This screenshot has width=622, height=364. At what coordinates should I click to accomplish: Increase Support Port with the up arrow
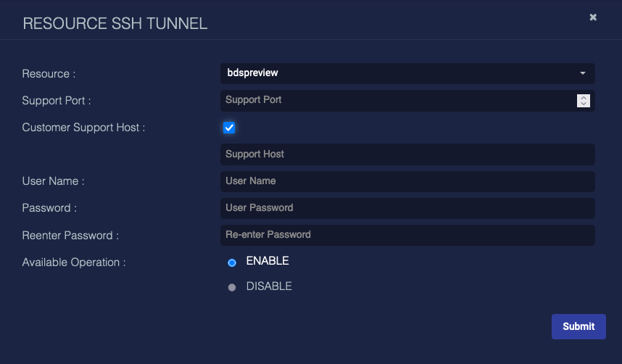(584, 97)
